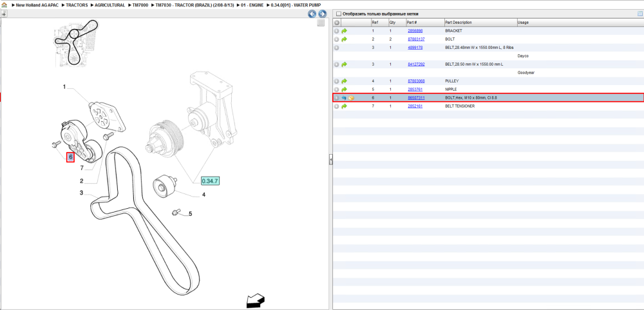The height and width of the screenshot is (310, 644).
Task: Click the plus icon for belt 84127292
Action: point(336,64)
